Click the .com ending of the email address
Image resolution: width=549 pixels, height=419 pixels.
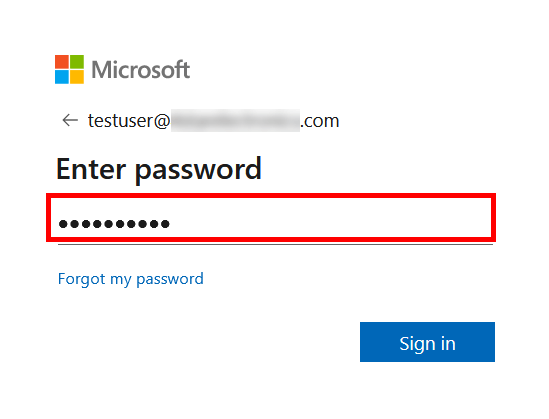[x=320, y=121]
